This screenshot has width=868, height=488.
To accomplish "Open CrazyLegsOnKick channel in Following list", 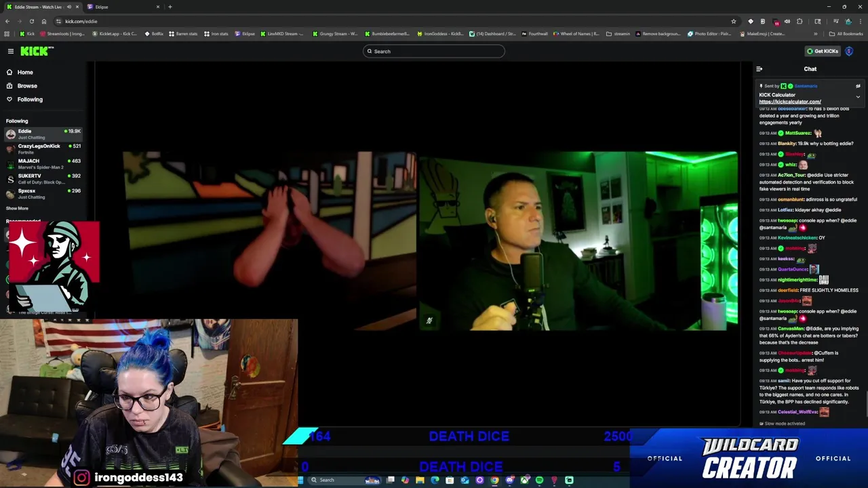I will coord(43,149).
